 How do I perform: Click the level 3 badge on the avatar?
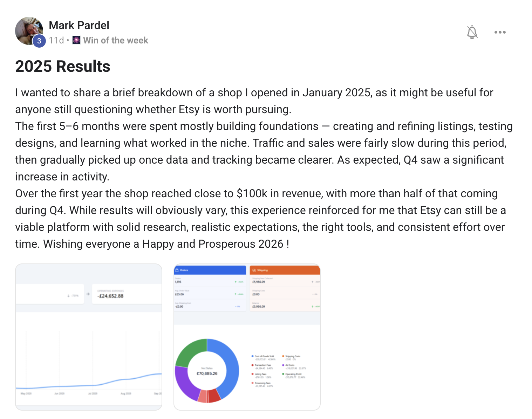click(39, 41)
